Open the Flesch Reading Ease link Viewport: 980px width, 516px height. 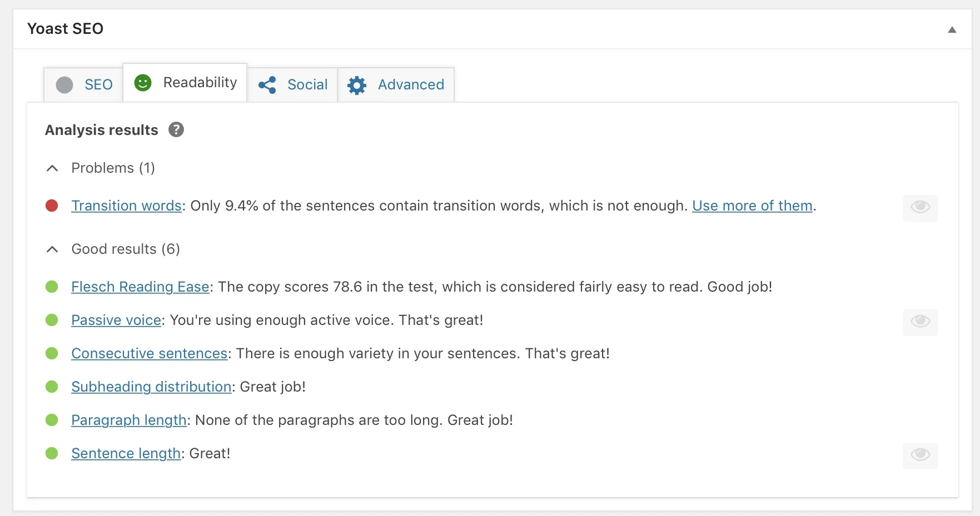[140, 287]
